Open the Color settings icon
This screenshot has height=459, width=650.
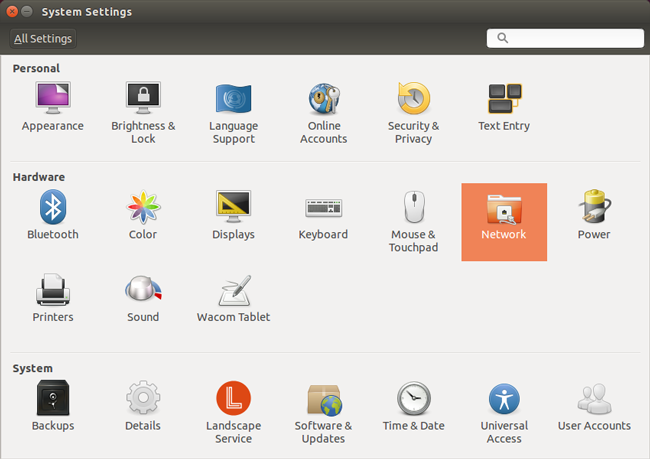(143, 214)
